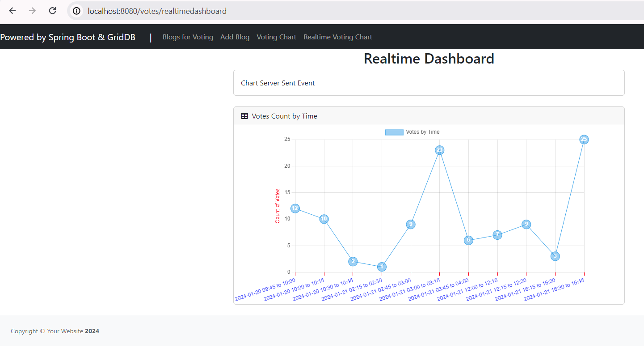The height and width of the screenshot is (348, 644).
Task: Select the chart point with value 12
Action: (x=295, y=208)
